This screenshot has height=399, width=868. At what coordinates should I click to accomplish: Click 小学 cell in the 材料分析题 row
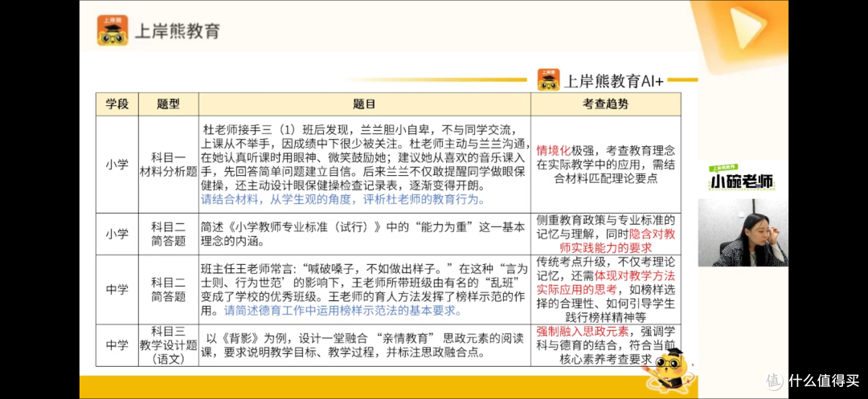pyautogui.click(x=117, y=164)
